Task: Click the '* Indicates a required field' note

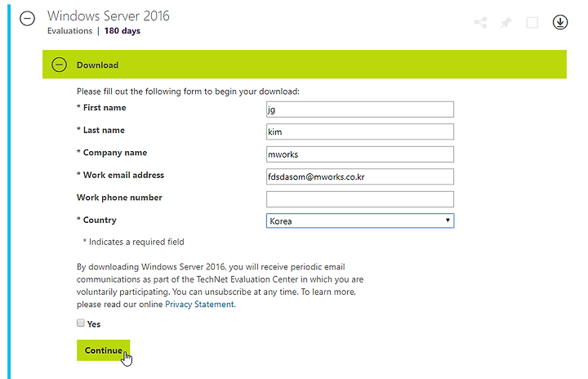Action: point(133,242)
